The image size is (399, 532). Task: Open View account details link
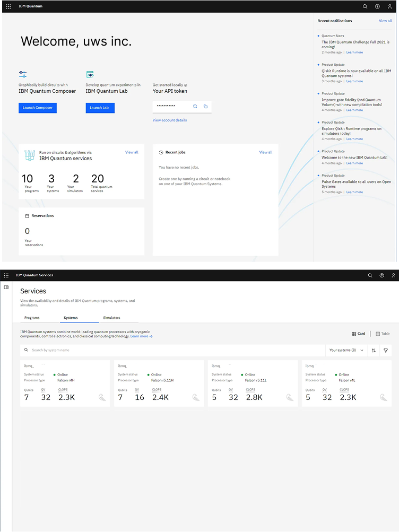tap(170, 120)
